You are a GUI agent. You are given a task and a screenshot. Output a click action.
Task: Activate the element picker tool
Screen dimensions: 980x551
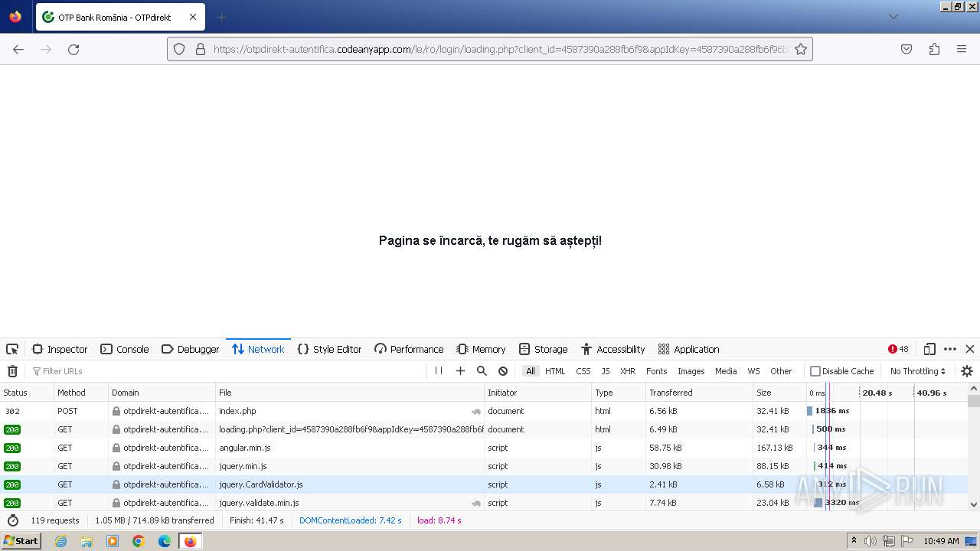point(12,349)
